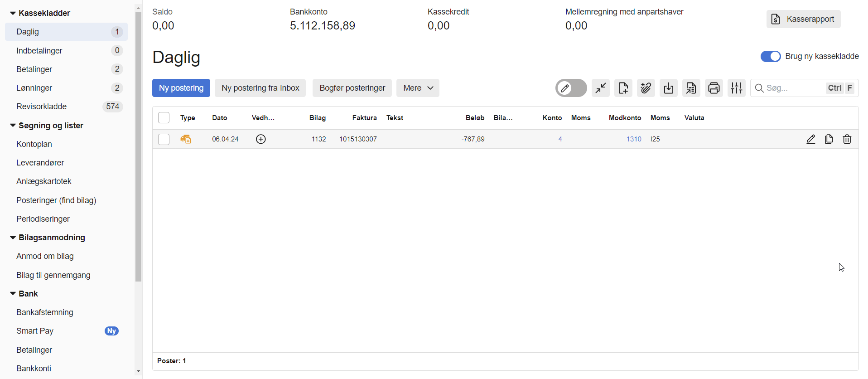
Task: Collapse the Søgning og lister section
Action: [x=13, y=126]
